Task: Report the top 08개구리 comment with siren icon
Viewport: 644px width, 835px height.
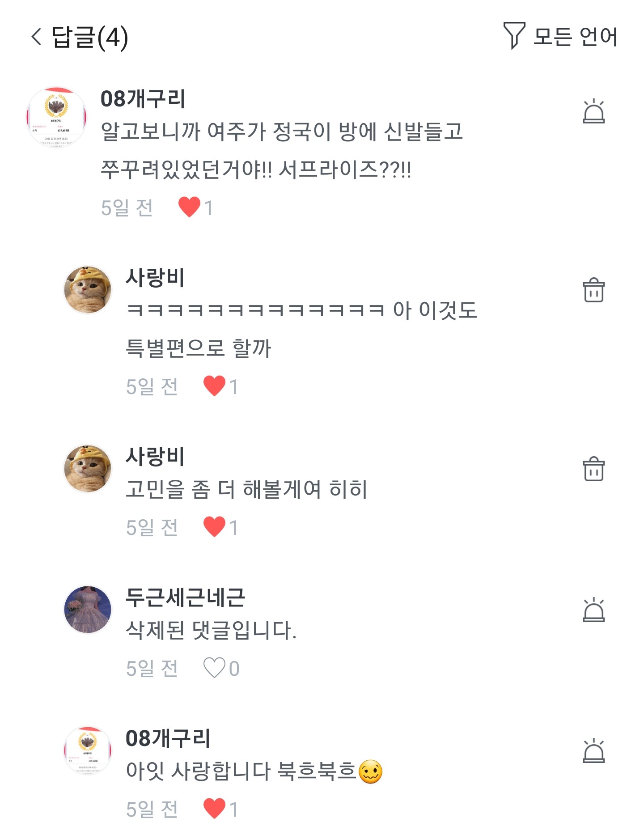Action: pos(593,111)
